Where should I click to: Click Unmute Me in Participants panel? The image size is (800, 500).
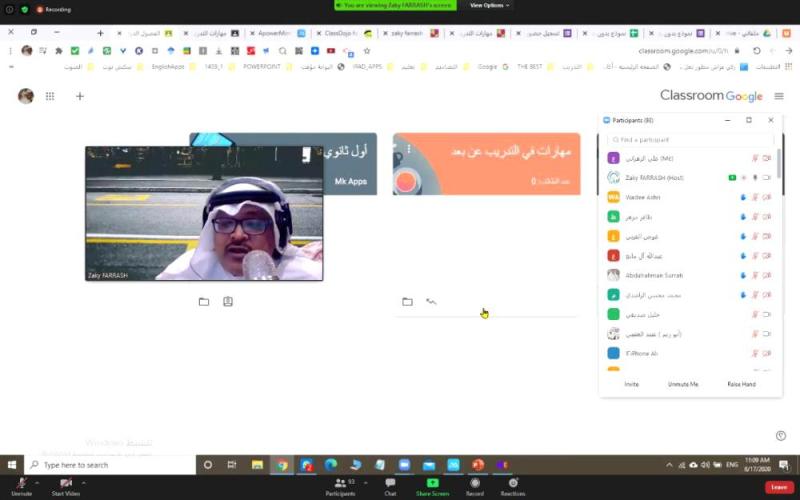click(683, 384)
